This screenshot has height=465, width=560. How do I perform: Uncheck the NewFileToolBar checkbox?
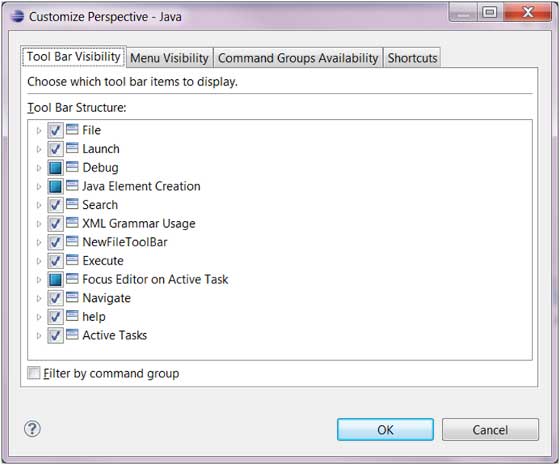click(x=55, y=242)
